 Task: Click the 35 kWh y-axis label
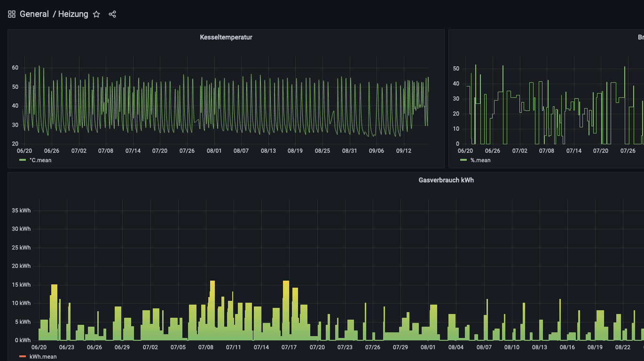pyautogui.click(x=21, y=211)
